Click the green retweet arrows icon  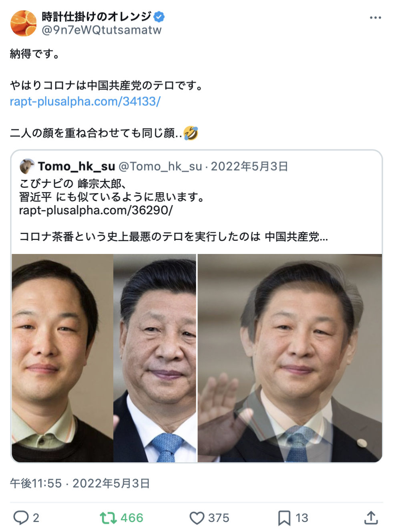108,518
